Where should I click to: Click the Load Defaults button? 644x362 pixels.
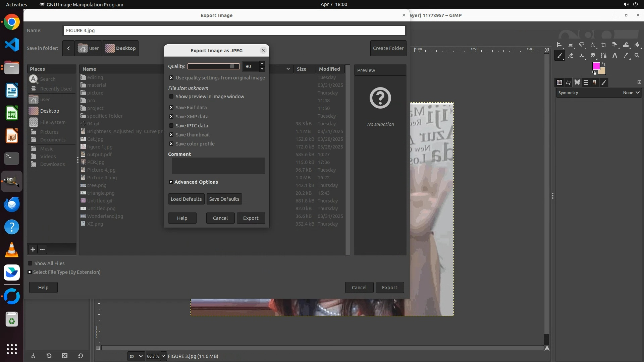(x=186, y=199)
